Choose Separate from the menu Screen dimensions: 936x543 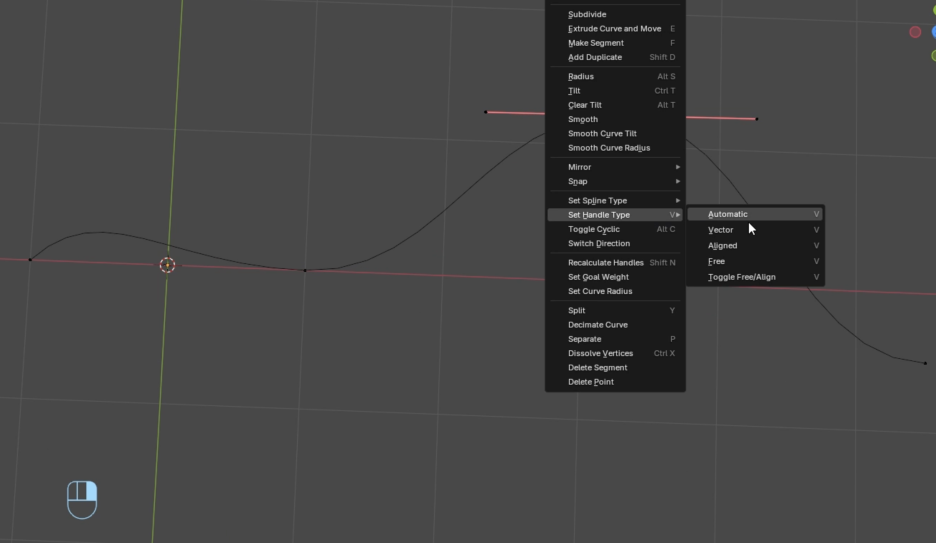[615, 339]
